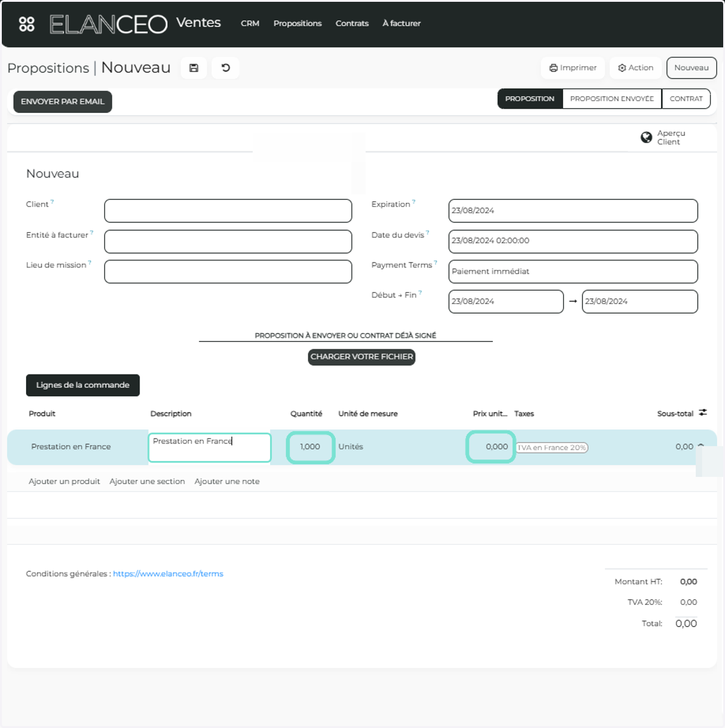This screenshot has height=728, width=725.
Task: Save the record with the disk icon
Action: click(x=193, y=68)
